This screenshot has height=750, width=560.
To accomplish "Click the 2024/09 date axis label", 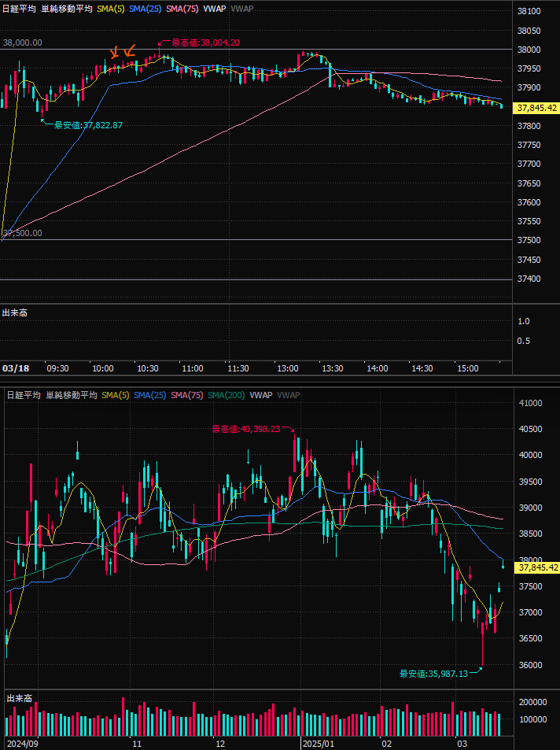I will tap(23, 744).
